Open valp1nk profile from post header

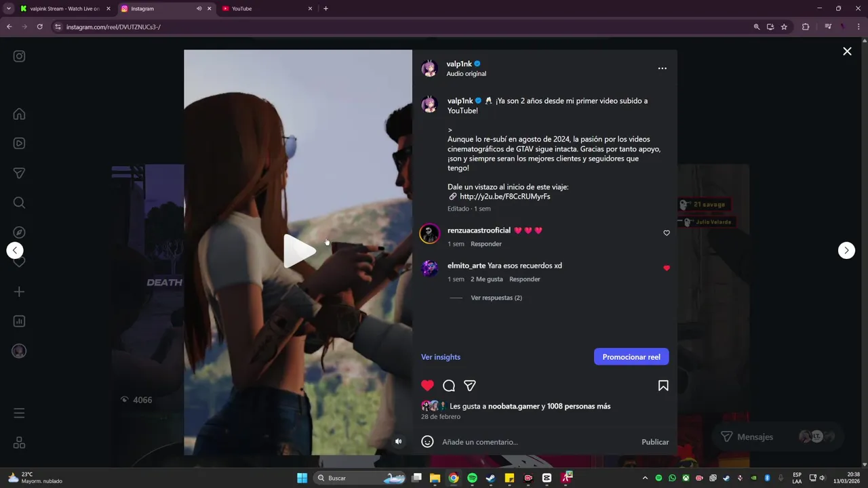point(459,64)
